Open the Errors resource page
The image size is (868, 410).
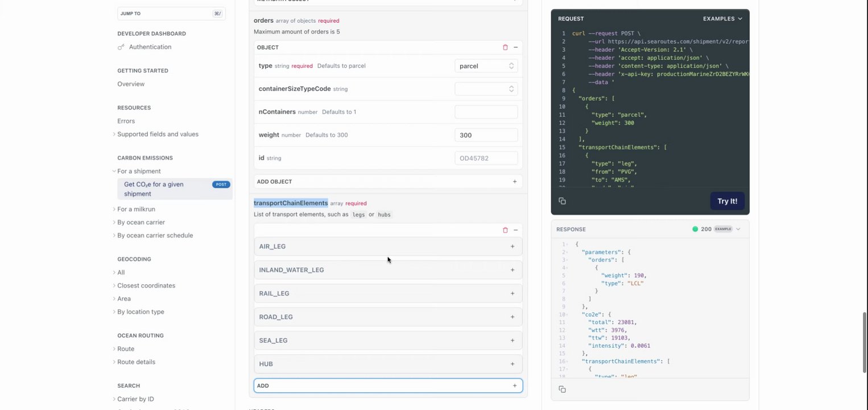coord(126,121)
